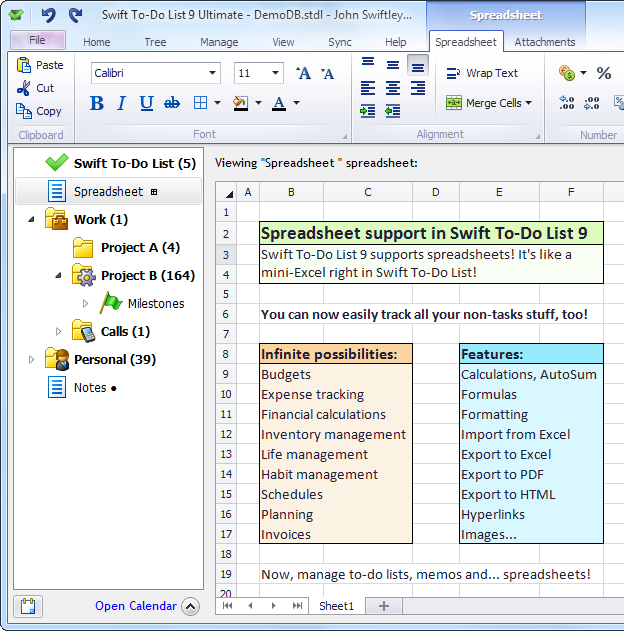
Task: Jump to first sheet navigation arrow
Action: pos(227,606)
